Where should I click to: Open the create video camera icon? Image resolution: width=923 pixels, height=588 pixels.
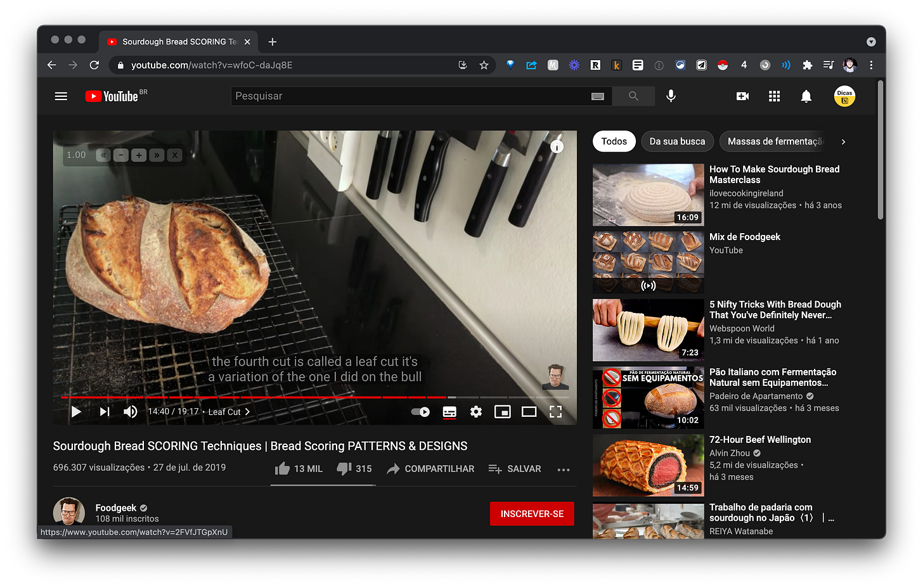tap(742, 96)
